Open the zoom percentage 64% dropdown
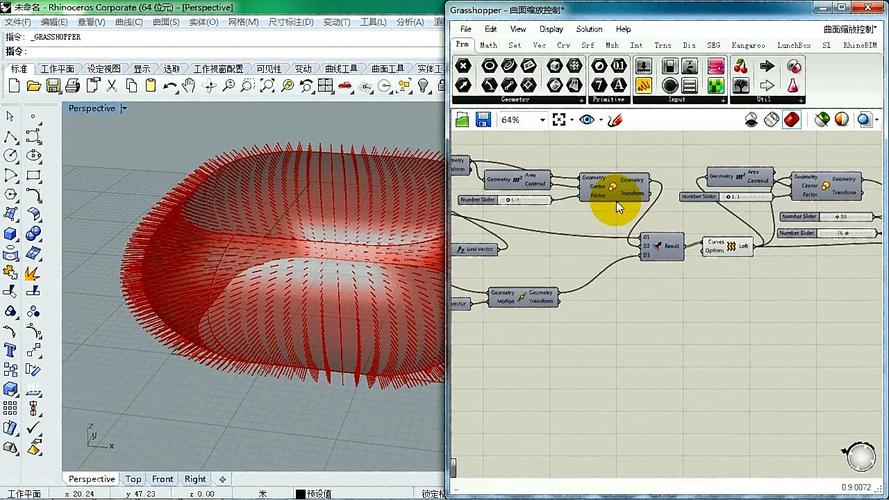The width and height of the screenshot is (889, 500). point(543,120)
